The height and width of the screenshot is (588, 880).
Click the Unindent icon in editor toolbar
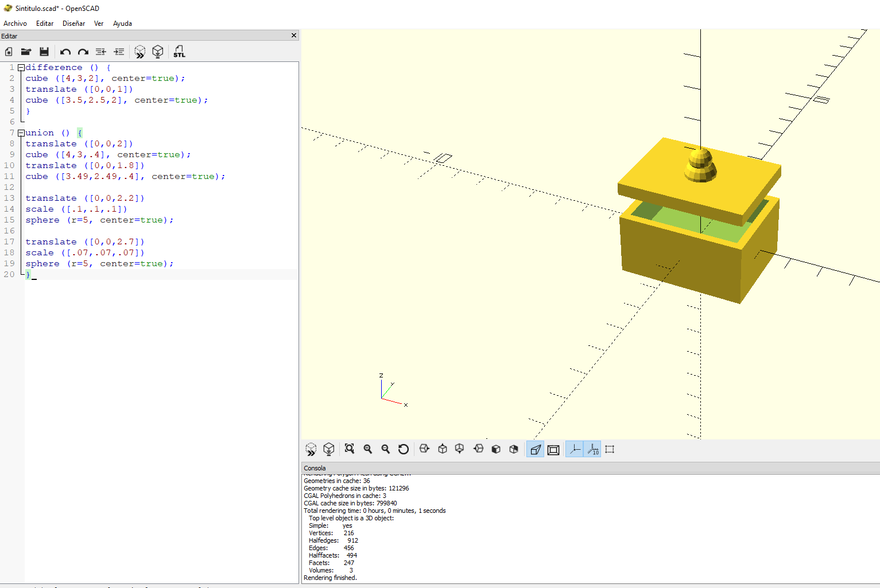click(x=101, y=52)
